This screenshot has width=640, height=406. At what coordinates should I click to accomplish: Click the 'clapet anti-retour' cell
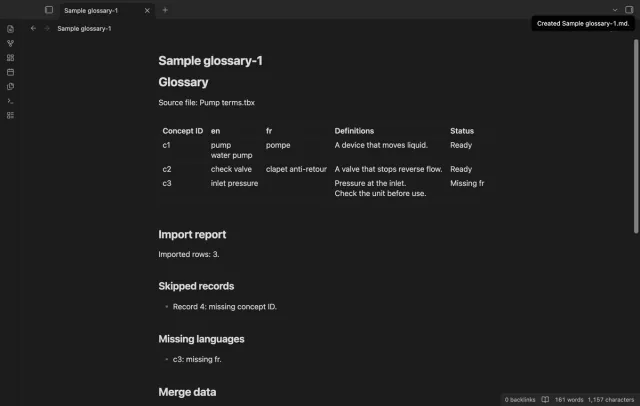(x=296, y=169)
